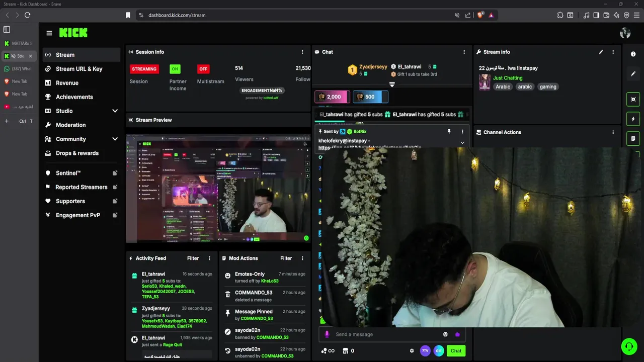Open the hamburger menu next to KICK logo

(49, 33)
